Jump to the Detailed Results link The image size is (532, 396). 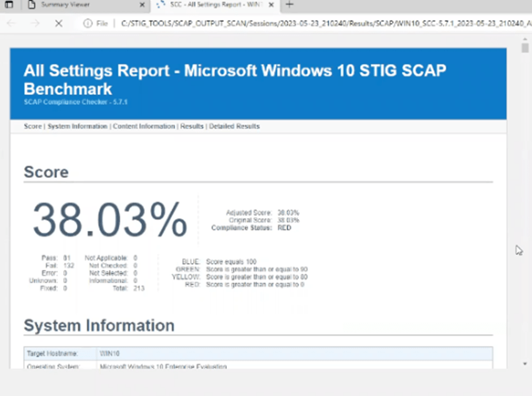coord(234,126)
